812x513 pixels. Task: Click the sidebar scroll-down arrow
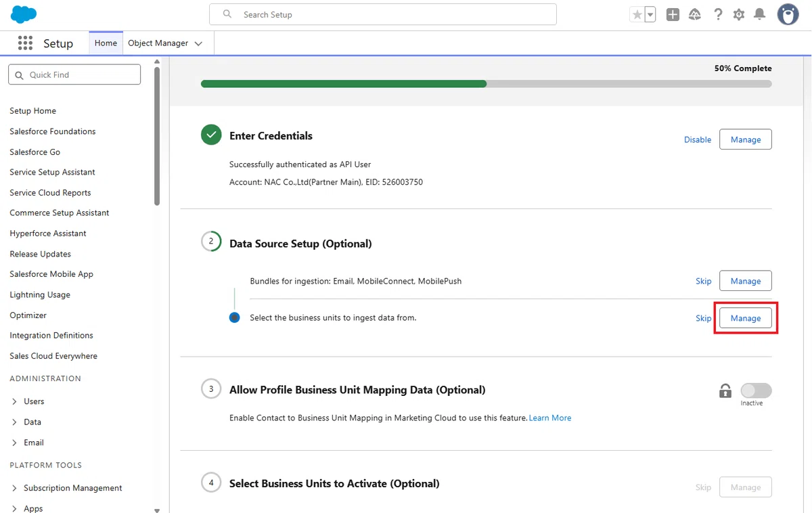click(x=157, y=510)
